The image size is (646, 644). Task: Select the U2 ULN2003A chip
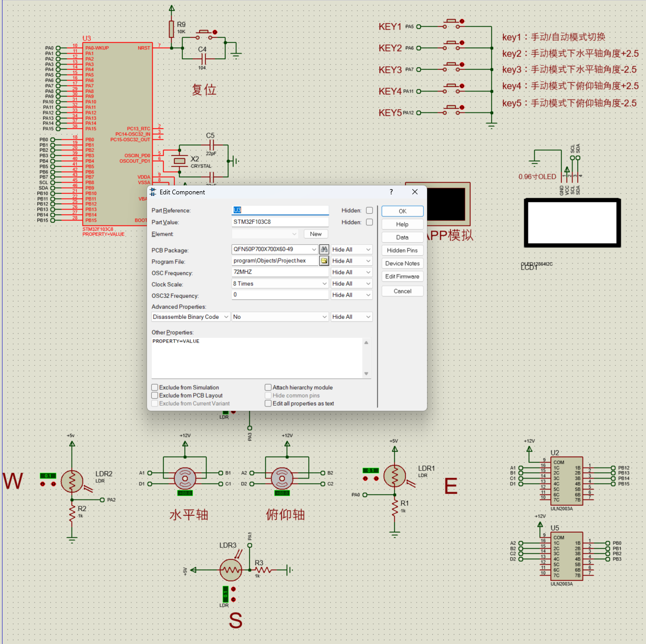pyautogui.click(x=566, y=481)
